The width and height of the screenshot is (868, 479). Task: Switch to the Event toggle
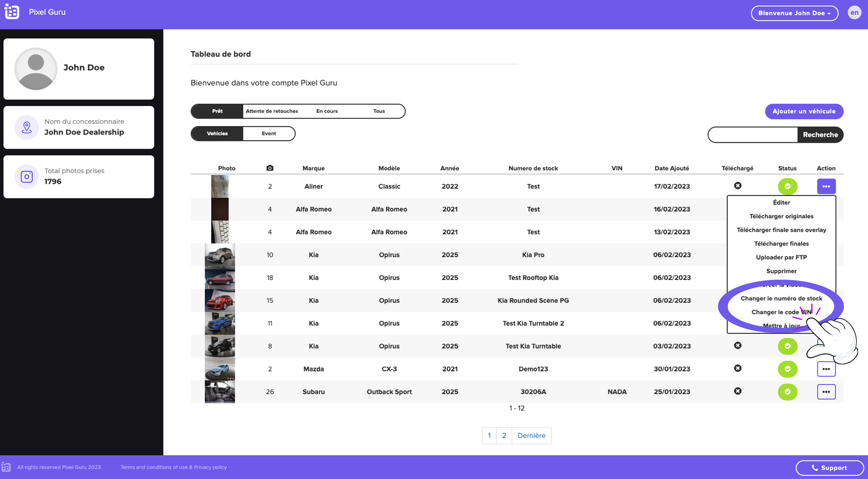(x=269, y=134)
